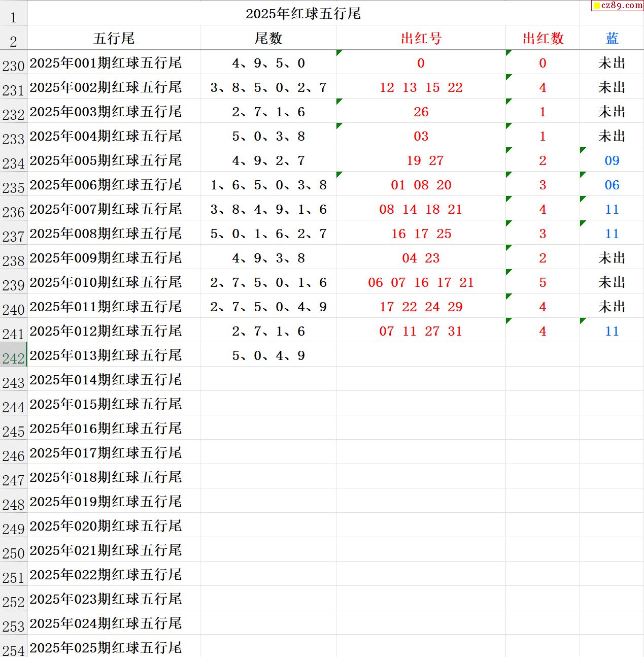Select the title cell 2025年红球五行尾
This screenshot has width=644, height=657.
coord(303,14)
